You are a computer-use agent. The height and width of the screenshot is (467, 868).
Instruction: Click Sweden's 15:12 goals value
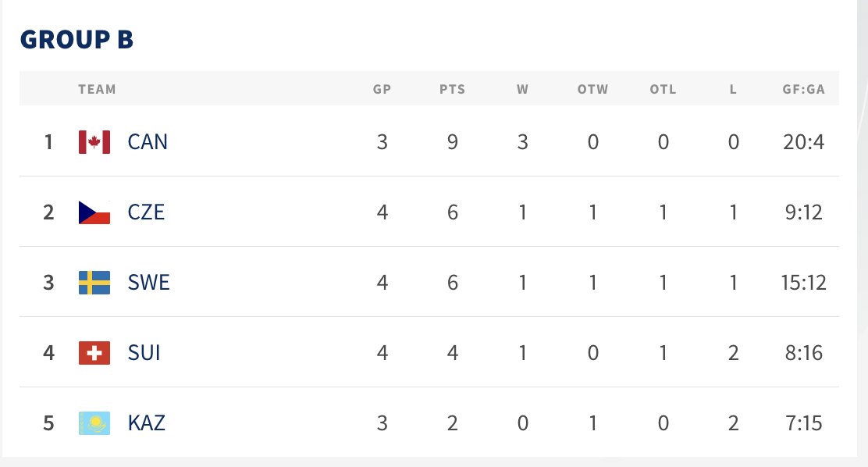[803, 282]
